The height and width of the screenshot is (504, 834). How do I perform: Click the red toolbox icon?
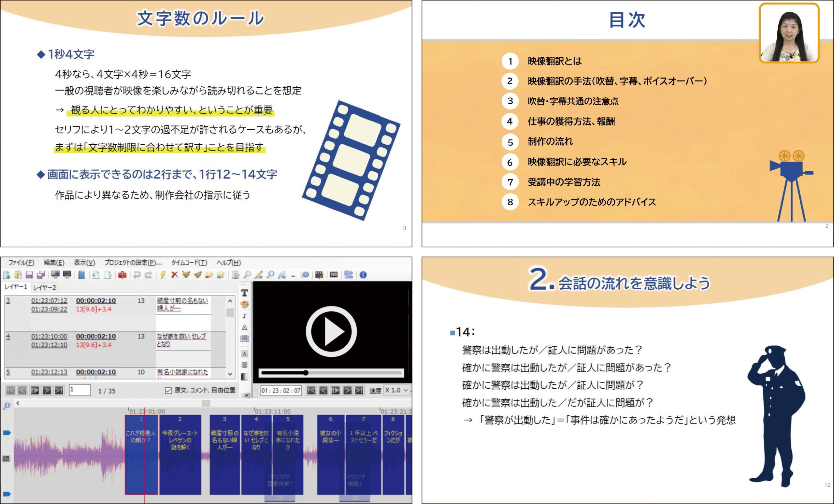click(122, 275)
